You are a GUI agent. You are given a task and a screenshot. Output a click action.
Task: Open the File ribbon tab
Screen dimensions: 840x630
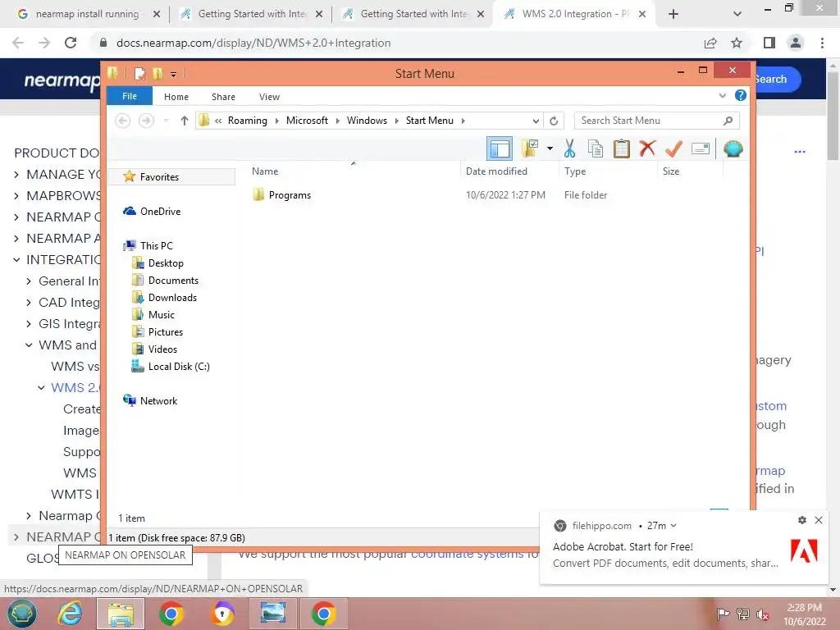(129, 97)
